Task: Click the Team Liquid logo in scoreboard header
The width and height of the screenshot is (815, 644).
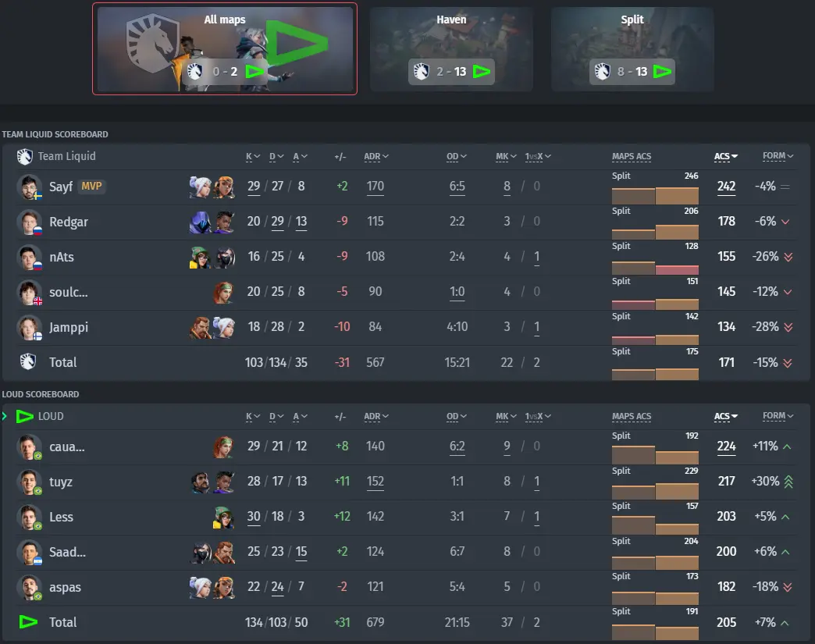Action: click(24, 156)
